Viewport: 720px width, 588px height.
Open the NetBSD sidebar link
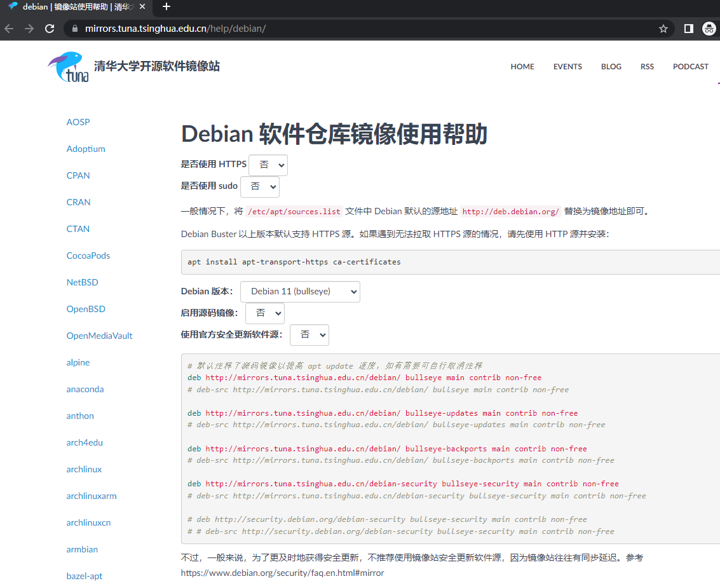tap(82, 282)
